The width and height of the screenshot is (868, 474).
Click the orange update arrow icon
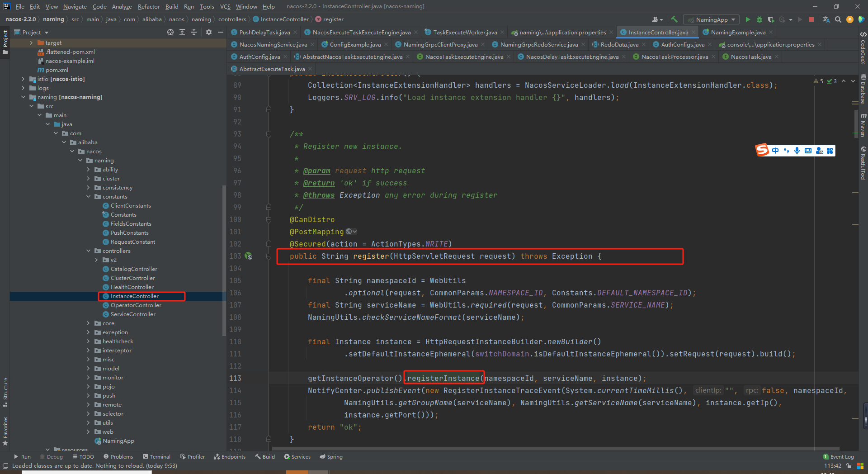pos(850,19)
